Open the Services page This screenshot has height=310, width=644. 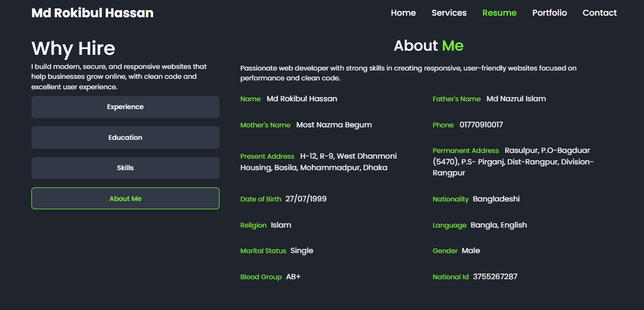[x=449, y=13]
